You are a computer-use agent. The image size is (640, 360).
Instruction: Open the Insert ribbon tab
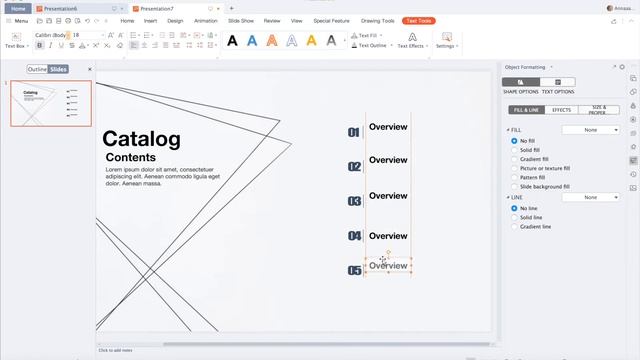pos(150,21)
